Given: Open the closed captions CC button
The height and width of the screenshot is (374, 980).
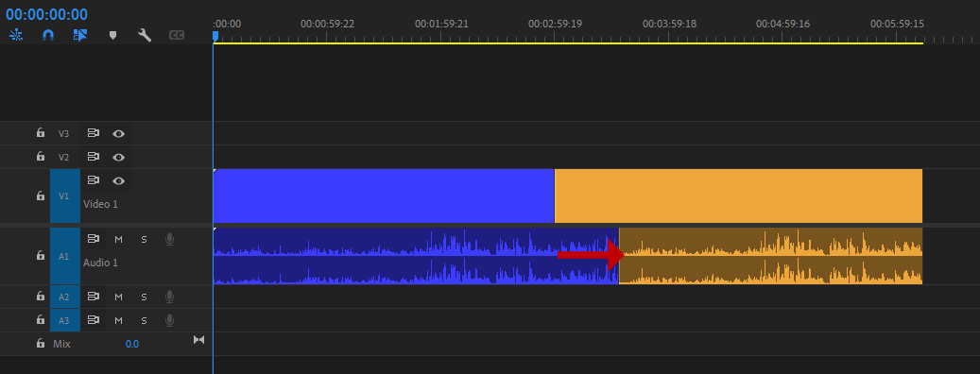Looking at the screenshot, I should click(x=177, y=36).
